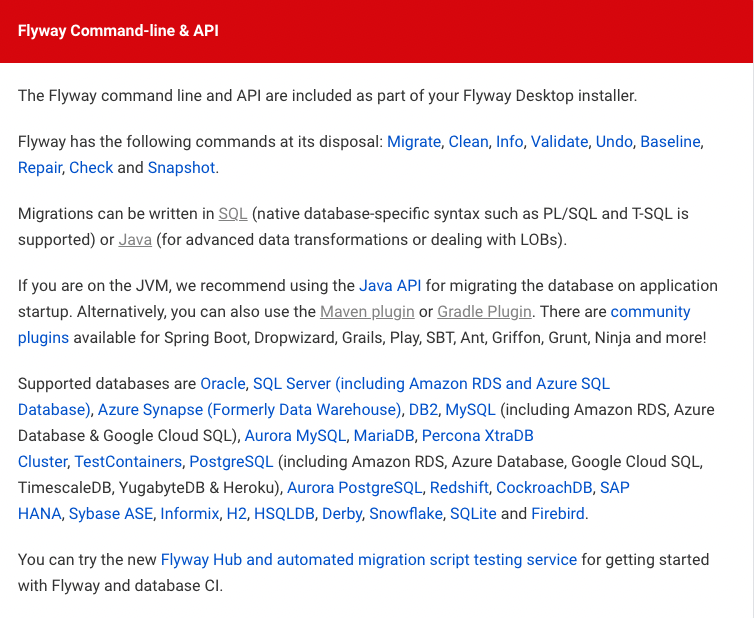This screenshot has height=618, width=754.
Task: Open the Snapshot command link
Action: (x=181, y=168)
